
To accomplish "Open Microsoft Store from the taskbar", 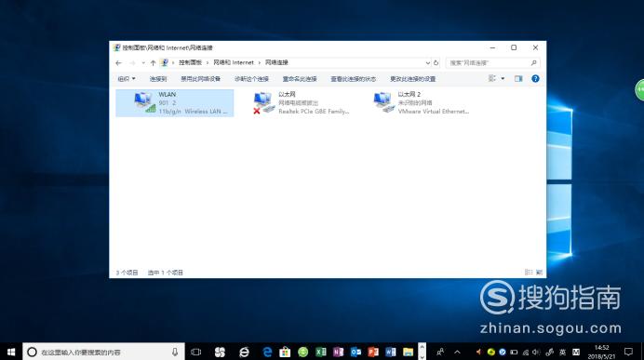I will [285, 352].
